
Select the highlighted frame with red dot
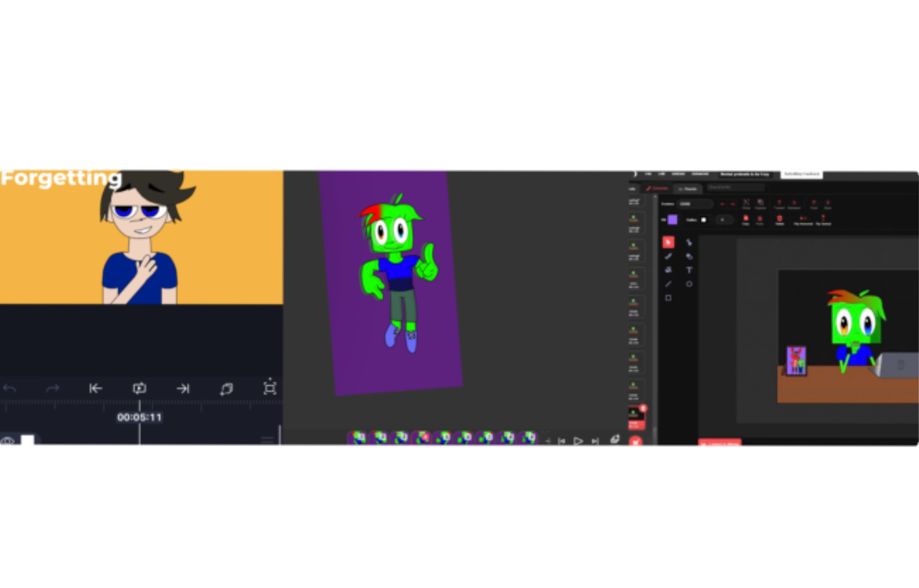click(422, 438)
